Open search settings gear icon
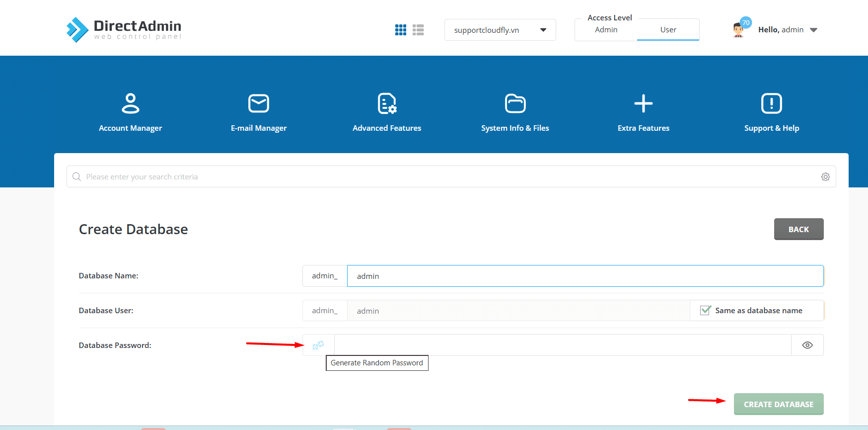The width and height of the screenshot is (868, 430). [x=825, y=177]
